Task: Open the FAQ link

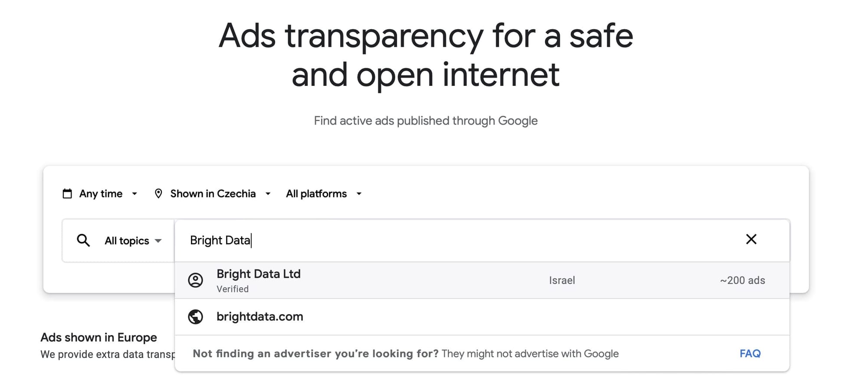Action: click(x=750, y=353)
